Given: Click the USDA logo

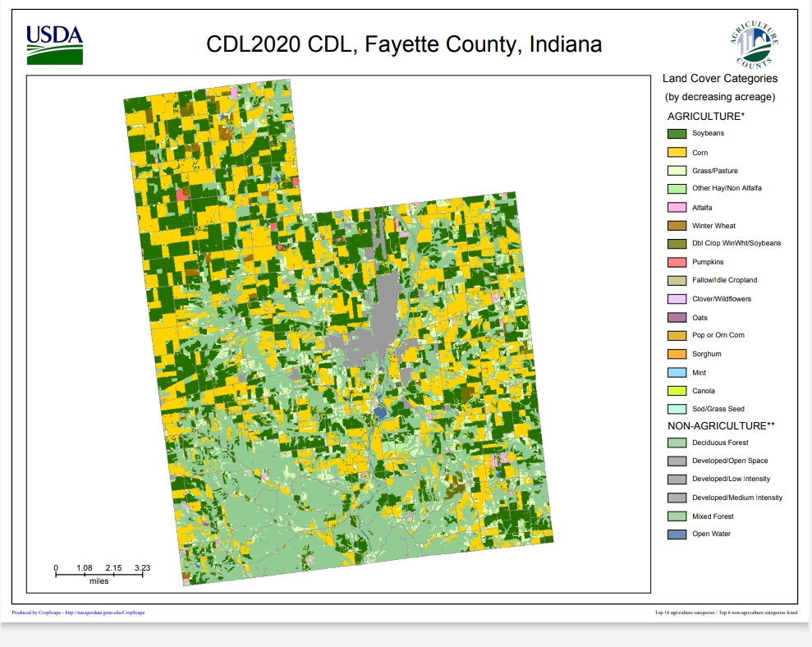Looking at the screenshot, I should coord(55,45).
